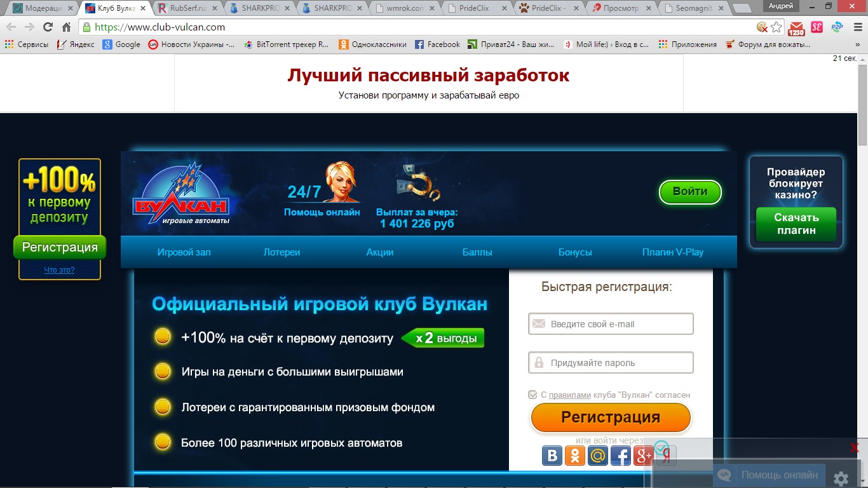Switch to the Seomagnit tab
The width and height of the screenshot is (868, 488).
click(x=695, y=8)
